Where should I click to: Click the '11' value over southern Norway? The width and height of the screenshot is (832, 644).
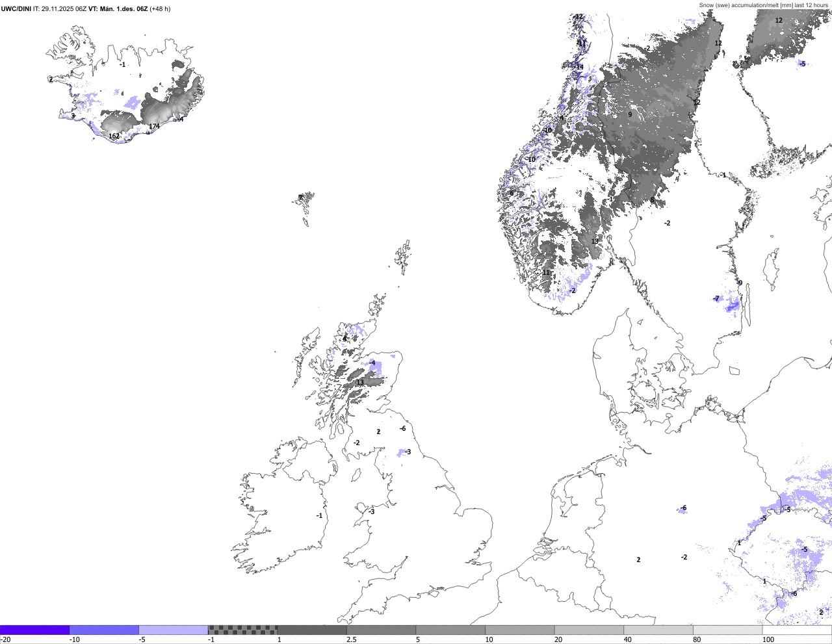(x=547, y=272)
